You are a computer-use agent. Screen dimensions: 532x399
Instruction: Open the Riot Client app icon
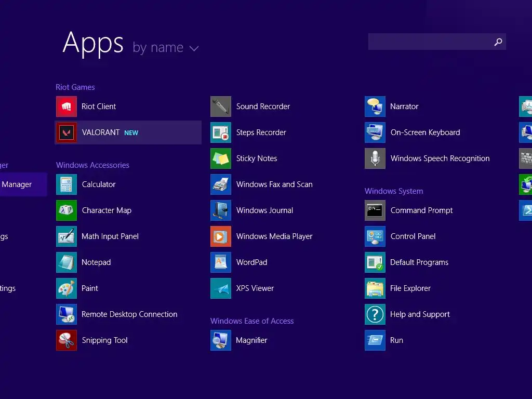click(x=66, y=107)
